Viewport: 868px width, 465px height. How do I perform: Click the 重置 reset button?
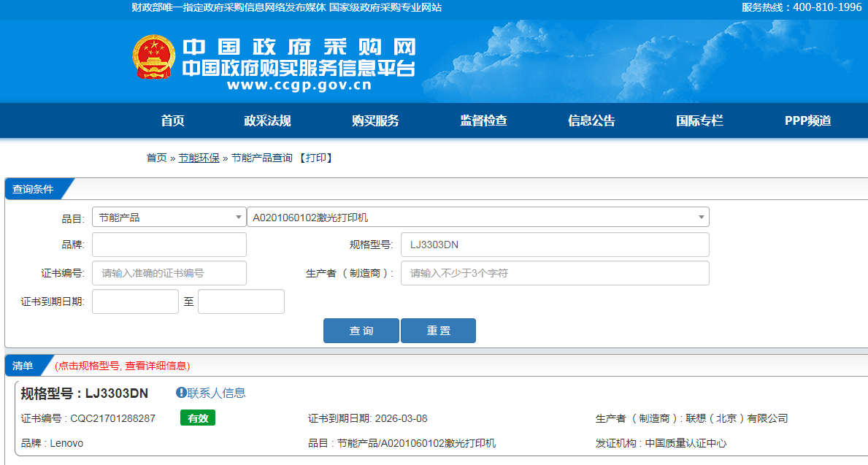pos(439,331)
